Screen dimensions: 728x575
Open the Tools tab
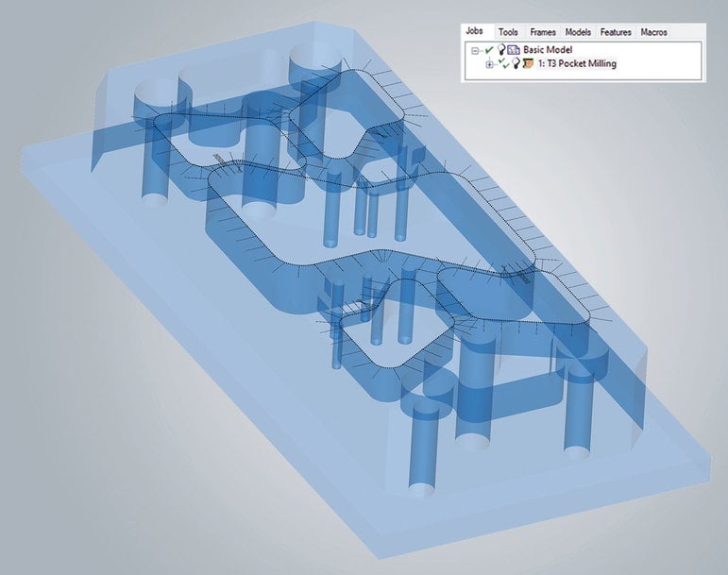(x=508, y=32)
